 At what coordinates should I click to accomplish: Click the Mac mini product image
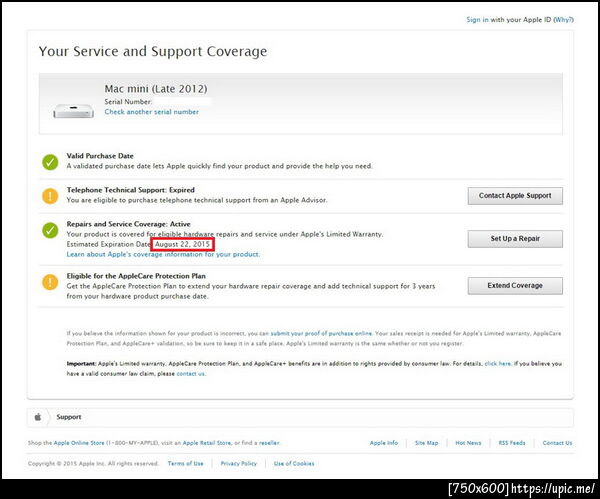[x=73, y=111]
